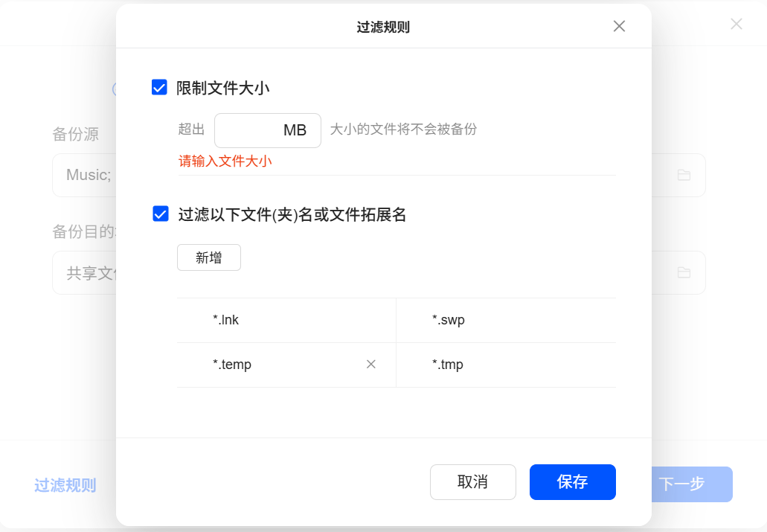Open folder browser for backup destination

[x=684, y=272]
